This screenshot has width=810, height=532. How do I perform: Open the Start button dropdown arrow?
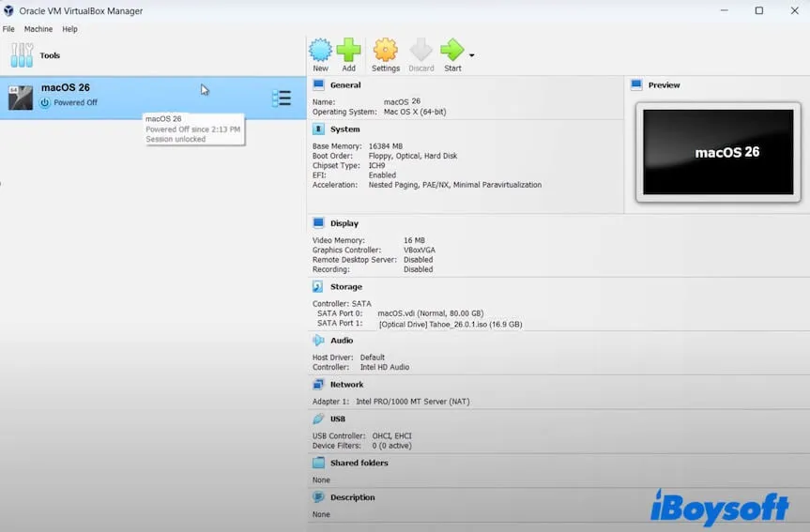tap(471, 55)
